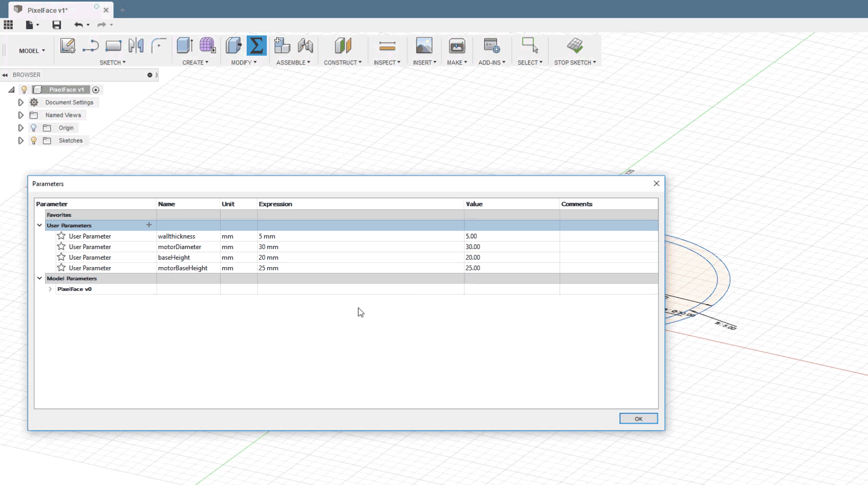Screen dimensions: 868x485
Task: Save the document with the floppy icon
Action: 57,25
